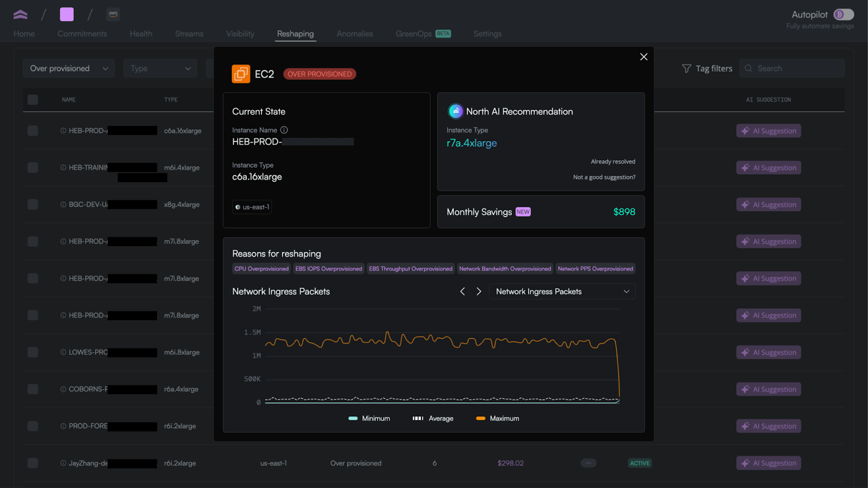Click the EBS Throughput Overprovisioned reason tag

pos(411,269)
